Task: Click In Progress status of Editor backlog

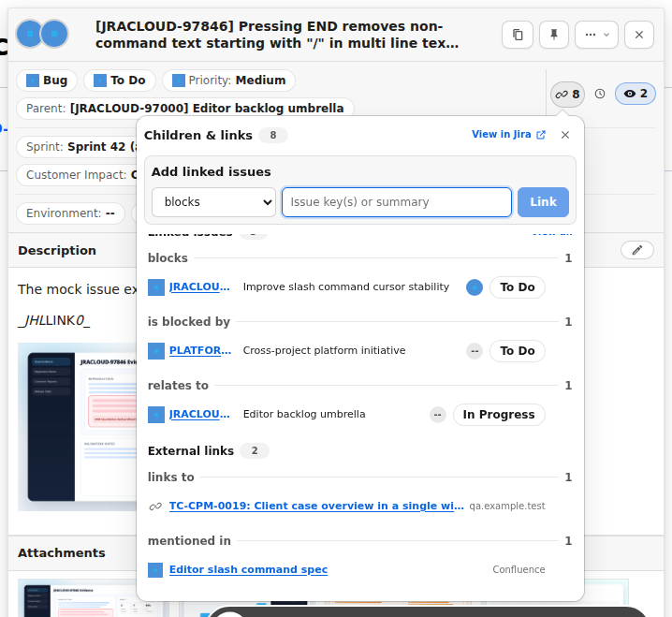Action: (499, 414)
